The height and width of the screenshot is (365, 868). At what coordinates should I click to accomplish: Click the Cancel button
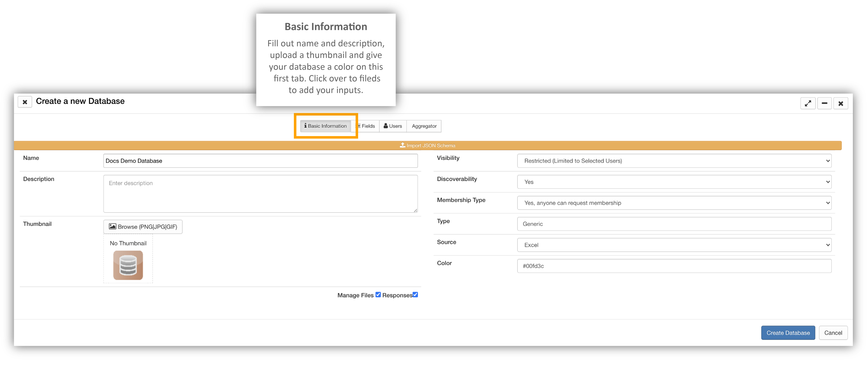tap(833, 333)
